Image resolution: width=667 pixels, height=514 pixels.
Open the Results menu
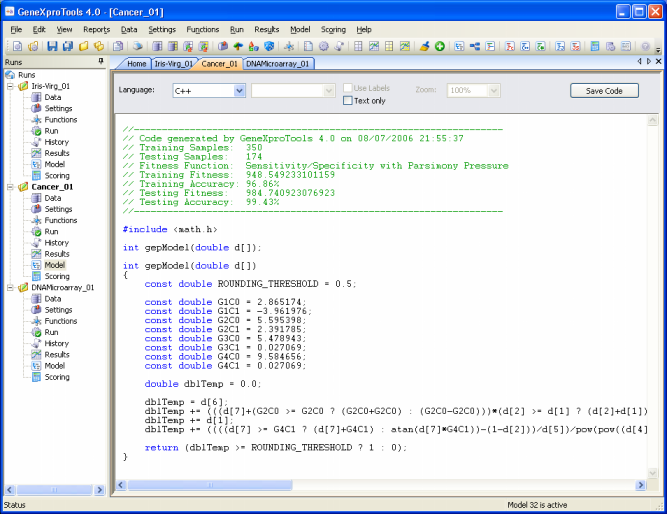267,29
